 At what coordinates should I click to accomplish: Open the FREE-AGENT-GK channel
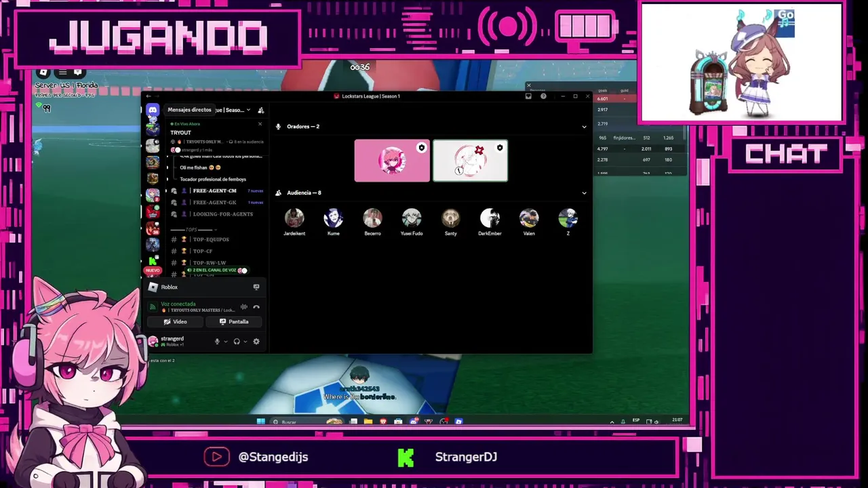point(216,203)
